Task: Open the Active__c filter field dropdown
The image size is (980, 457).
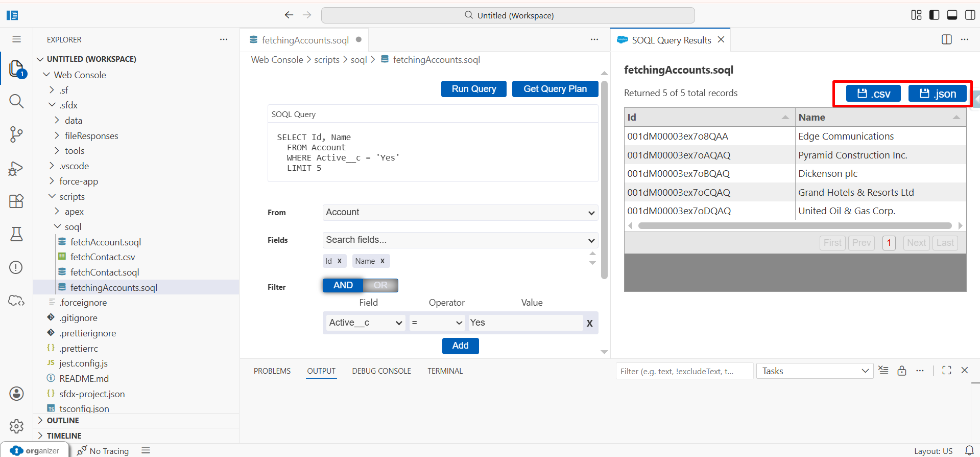Action: click(x=365, y=323)
